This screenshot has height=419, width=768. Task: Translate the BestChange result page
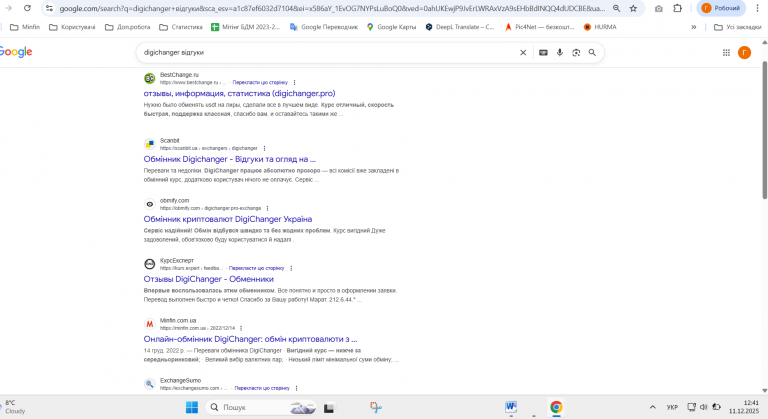[x=260, y=82]
